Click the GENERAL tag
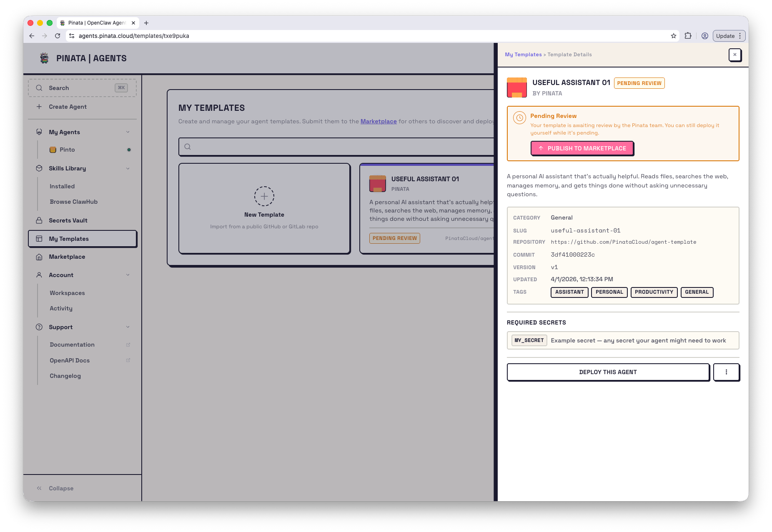 [697, 292]
